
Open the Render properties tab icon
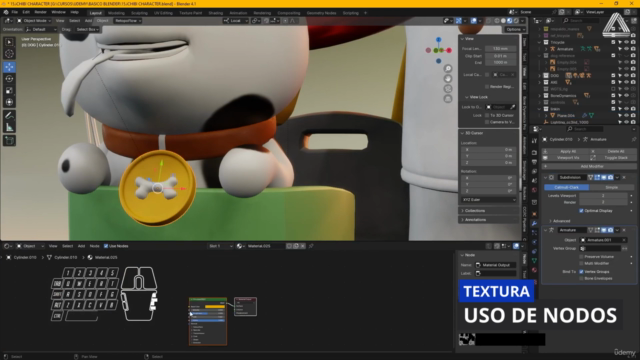(534, 152)
